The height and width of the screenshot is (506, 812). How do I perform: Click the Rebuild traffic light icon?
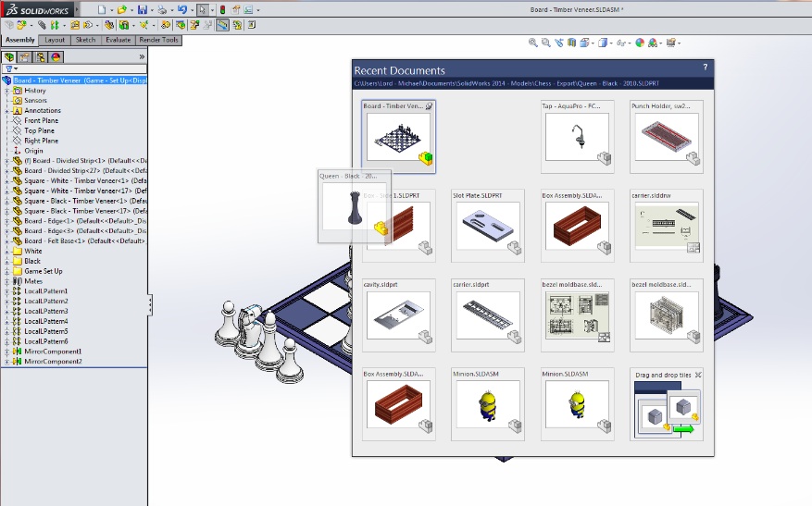tap(222, 9)
